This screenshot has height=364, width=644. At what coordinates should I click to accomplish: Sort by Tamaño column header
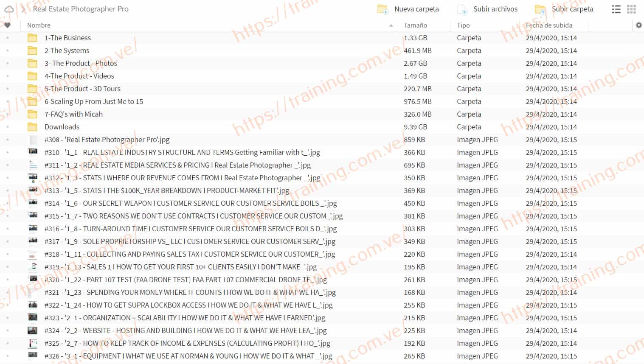[x=415, y=25]
